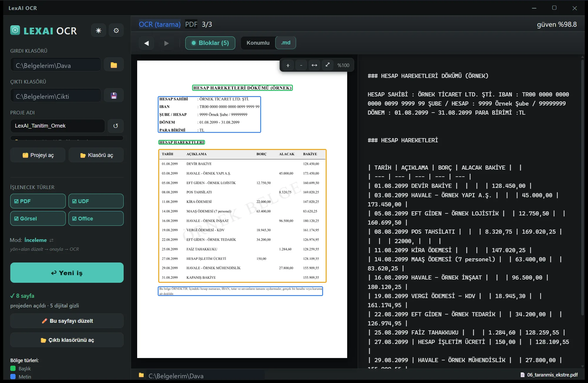588x383 pixels.
Task: Click the Proje Adı input field
Action: point(58,126)
